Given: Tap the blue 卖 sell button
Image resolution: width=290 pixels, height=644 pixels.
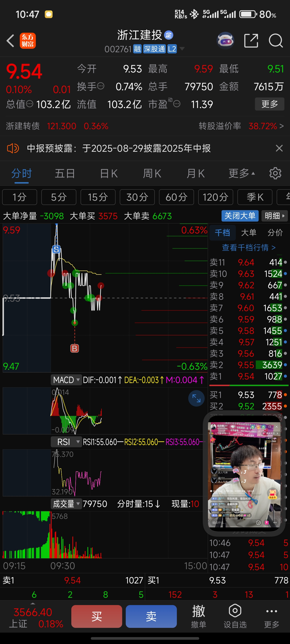Looking at the screenshot, I should pos(151,616).
